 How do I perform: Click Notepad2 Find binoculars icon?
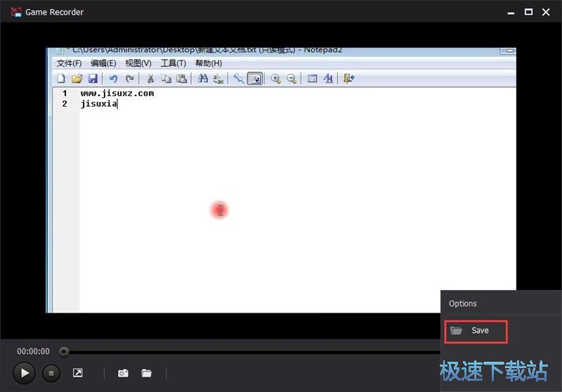203,79
